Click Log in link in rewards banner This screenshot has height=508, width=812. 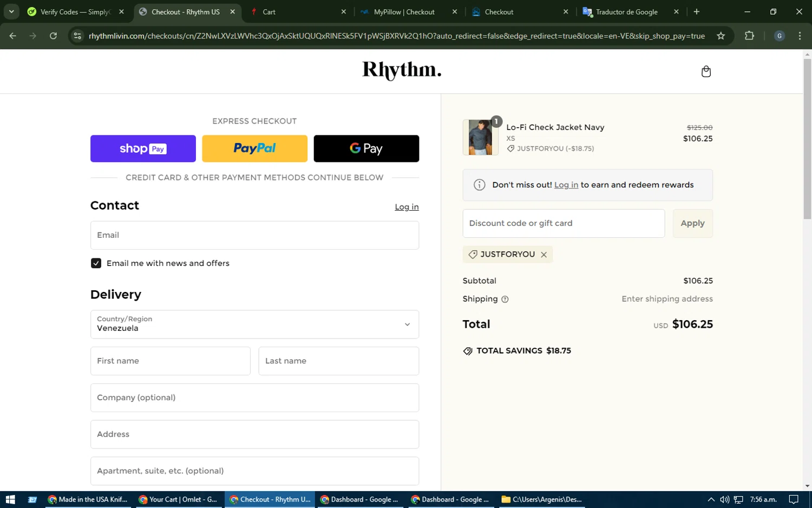pos(566,185)
